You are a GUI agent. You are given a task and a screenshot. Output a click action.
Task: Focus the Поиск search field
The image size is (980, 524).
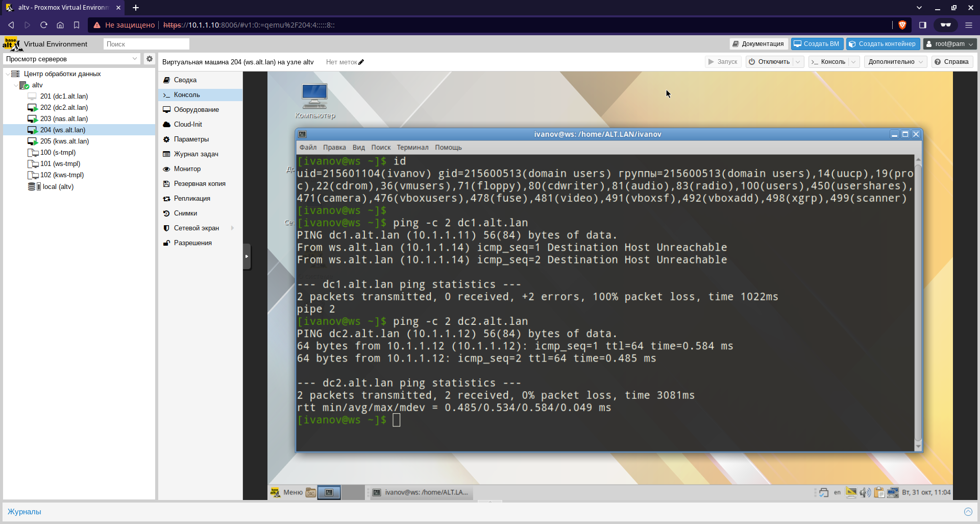[146, 44]
